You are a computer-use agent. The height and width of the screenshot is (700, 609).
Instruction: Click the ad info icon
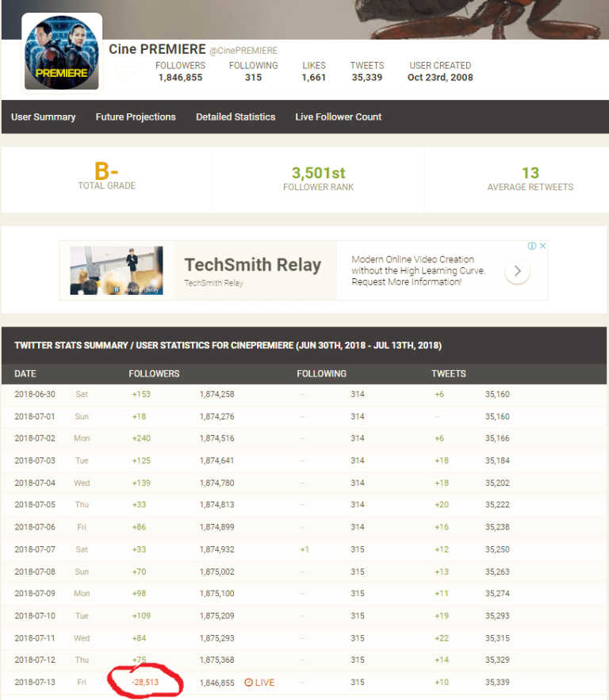click(532, 246)
